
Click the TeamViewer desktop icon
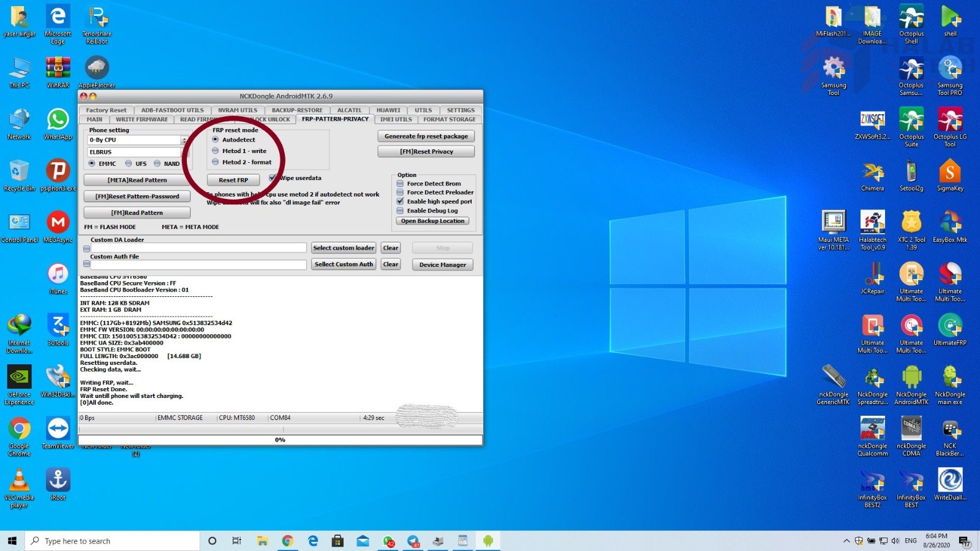point(58,433)
